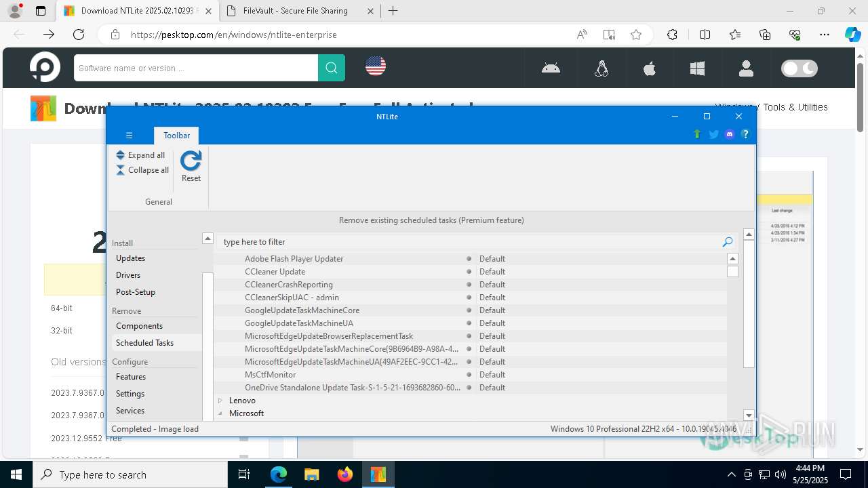The width and height of the screenshot is (868, 488).
Task: Open Task View on taskbar
Action: tap(245, 474)
